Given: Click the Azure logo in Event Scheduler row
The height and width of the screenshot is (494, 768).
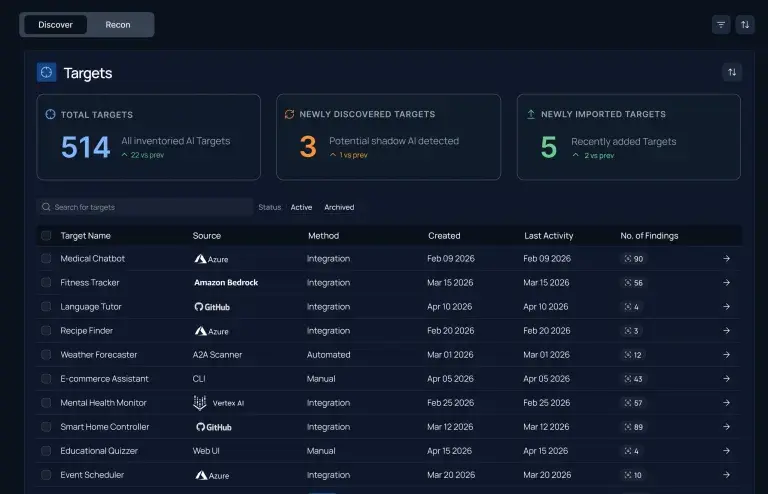Looking at the screenshot, I should click(x=212, y=475).
